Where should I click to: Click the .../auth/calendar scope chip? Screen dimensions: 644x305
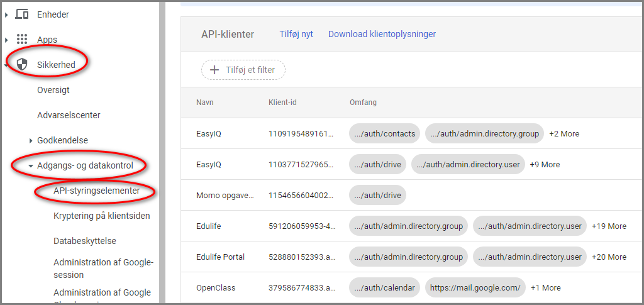click(384, 288)
